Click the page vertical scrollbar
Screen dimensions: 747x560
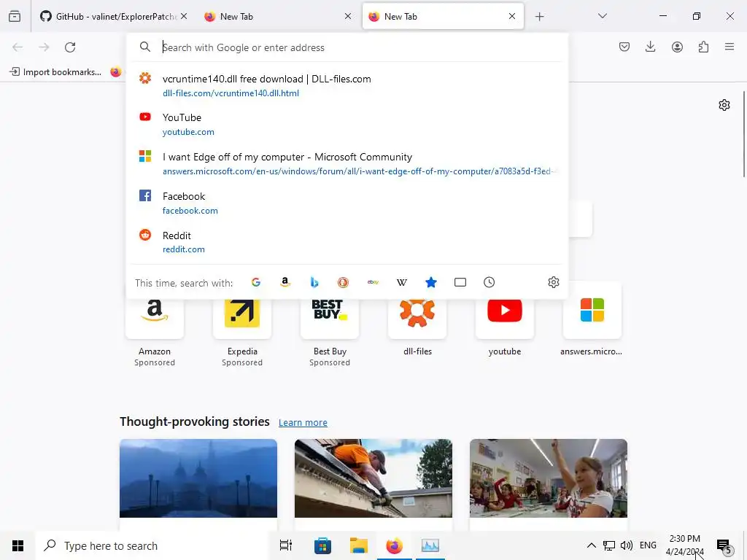pos(743,134)
